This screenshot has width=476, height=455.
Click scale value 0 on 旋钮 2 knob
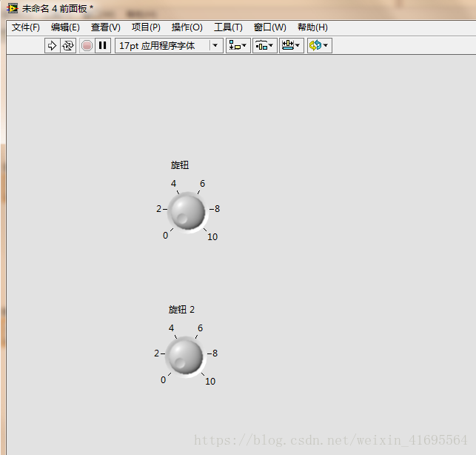coord(163,380)
